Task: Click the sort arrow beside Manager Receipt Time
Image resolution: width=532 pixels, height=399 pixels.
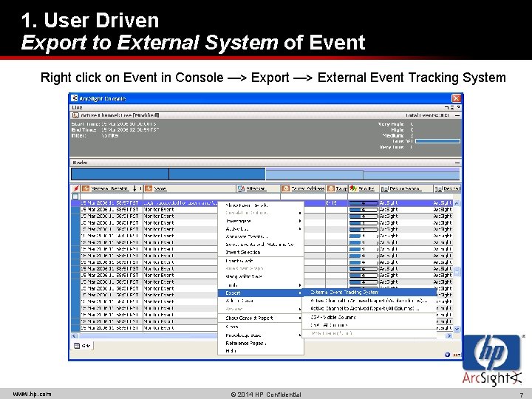Action: [x=134, y=188]
